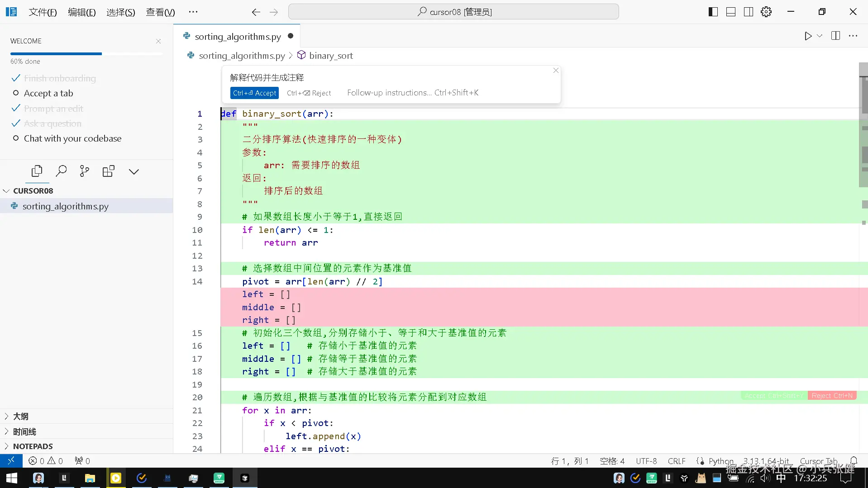Open Cursor Tab status item

(819, 461)
